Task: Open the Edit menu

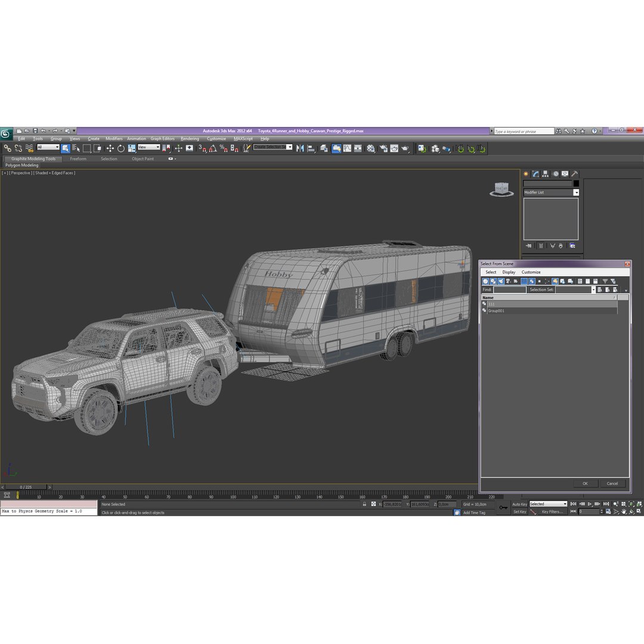Action: (21, 139)
